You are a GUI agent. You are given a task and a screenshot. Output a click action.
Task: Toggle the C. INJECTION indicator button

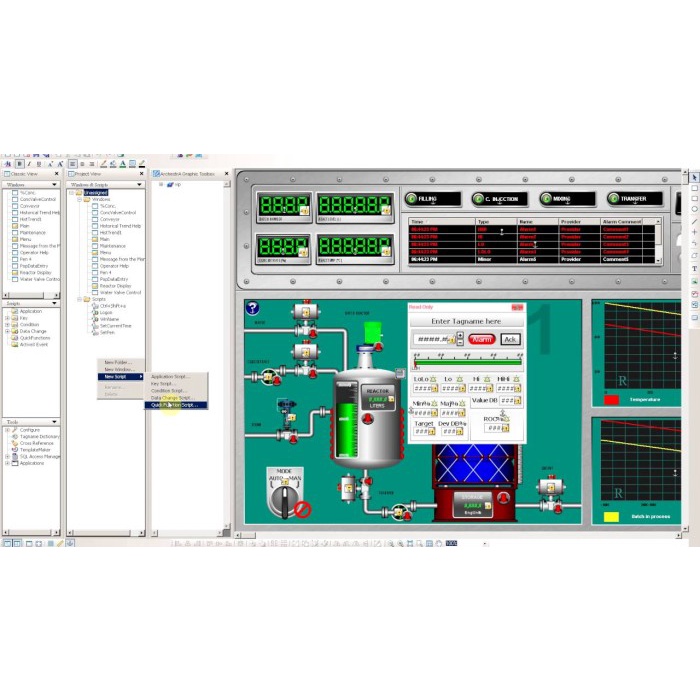click(500, 199)
